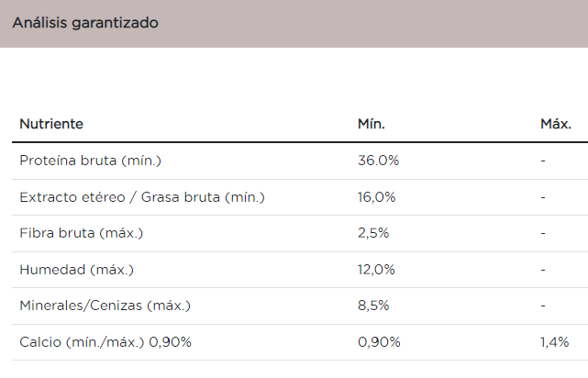Click the Máx. column header
Image resolution: width=588 pixels, height=378 pixels.
(x=556, y=124)
